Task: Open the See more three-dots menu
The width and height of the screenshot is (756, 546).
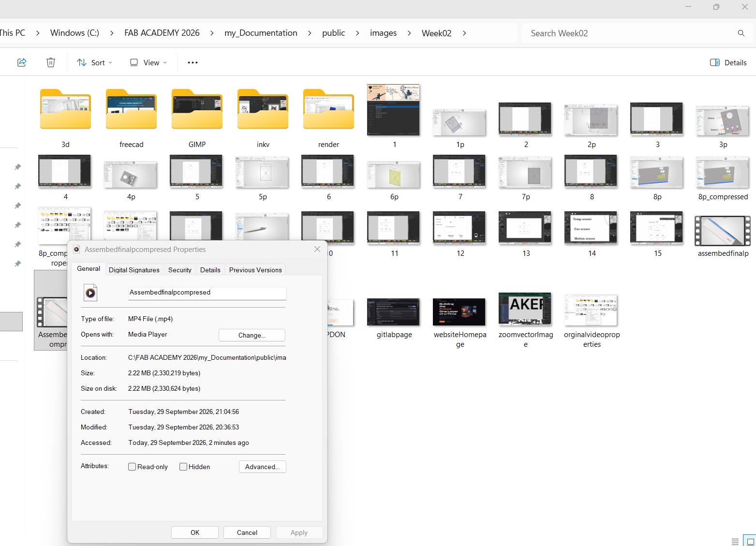Action: [x=193, y=62]
